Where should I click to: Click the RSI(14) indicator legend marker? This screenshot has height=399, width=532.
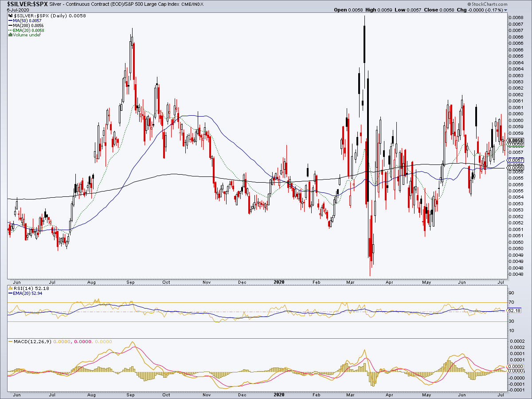click(10, 289)
